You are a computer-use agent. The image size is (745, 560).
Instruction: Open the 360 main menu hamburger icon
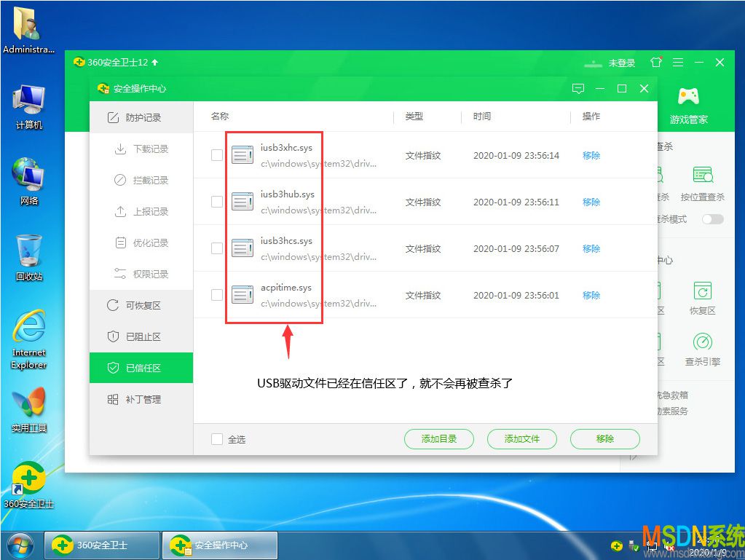tap(678, 62)
